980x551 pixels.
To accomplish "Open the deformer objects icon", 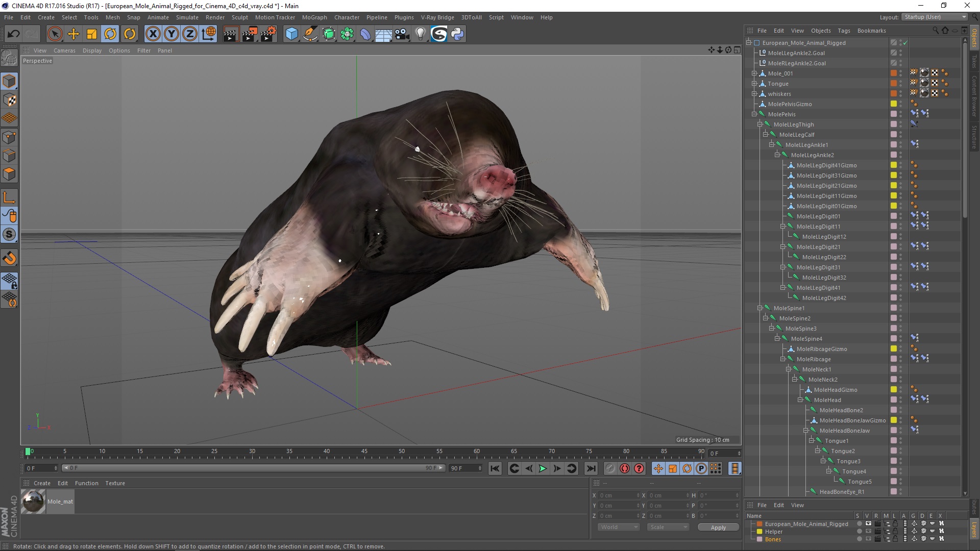I will [365, 34].
